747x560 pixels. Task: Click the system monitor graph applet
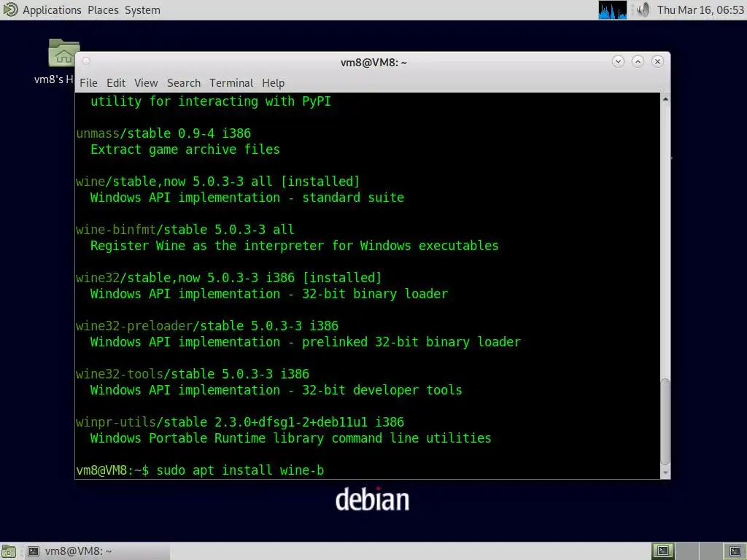(x=613, y=10)
